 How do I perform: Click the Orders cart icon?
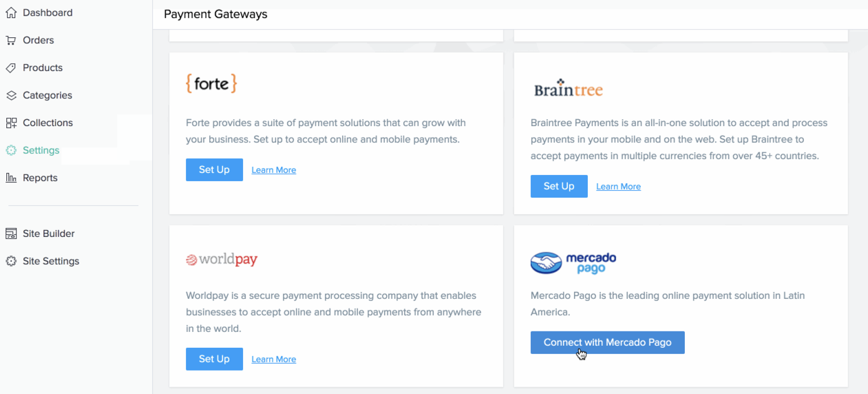click(11, 40)
